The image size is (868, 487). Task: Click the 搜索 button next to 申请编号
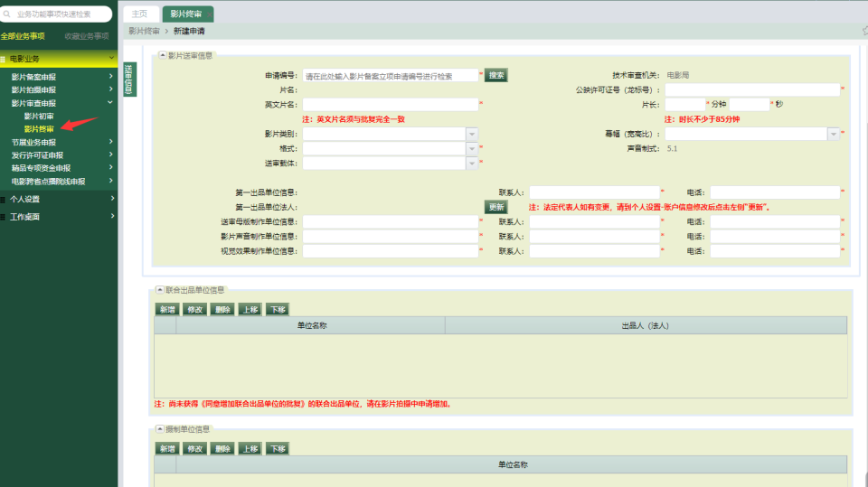[496, 75]
